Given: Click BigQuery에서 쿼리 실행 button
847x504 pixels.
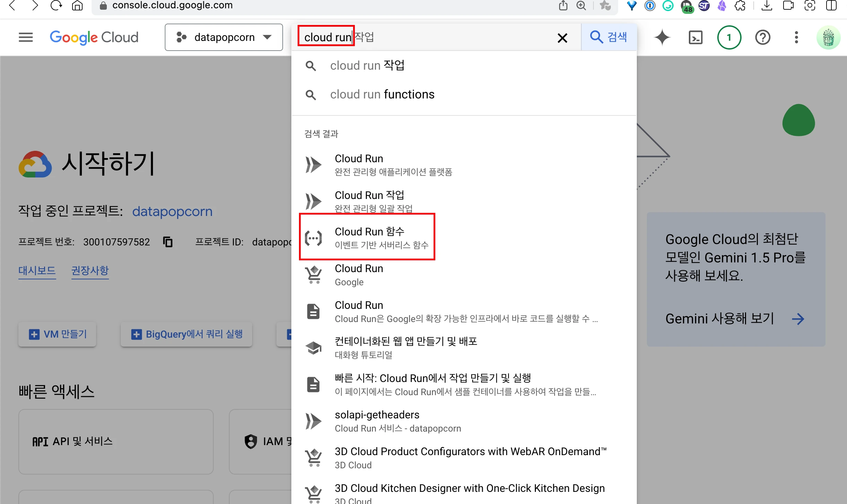Looking at the screenshot, I should click(x=187, y=334).
